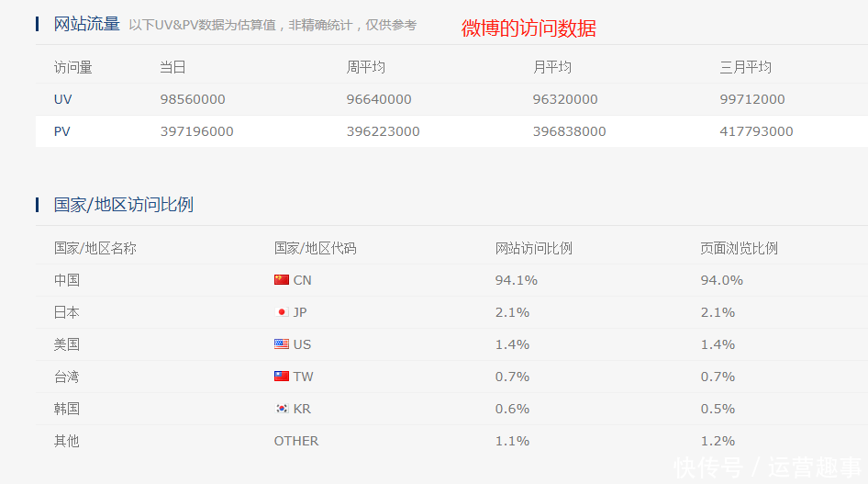The width and height of the screenshot is (868, 484).
Task: Select the PV row label
Action: coord(62,131)
